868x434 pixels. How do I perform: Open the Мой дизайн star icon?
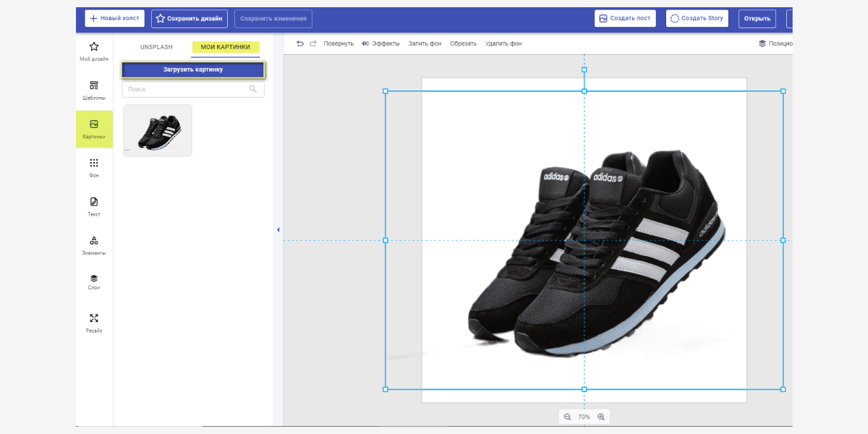point(94,46)
